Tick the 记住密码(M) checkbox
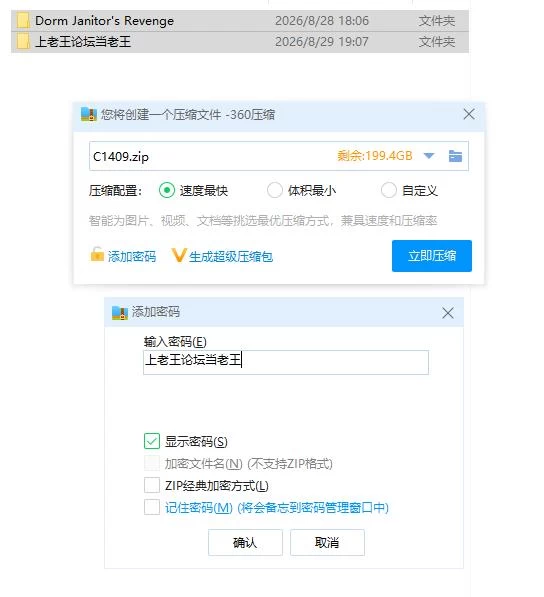The image size is (544, 597). click(x=152, y=507)
